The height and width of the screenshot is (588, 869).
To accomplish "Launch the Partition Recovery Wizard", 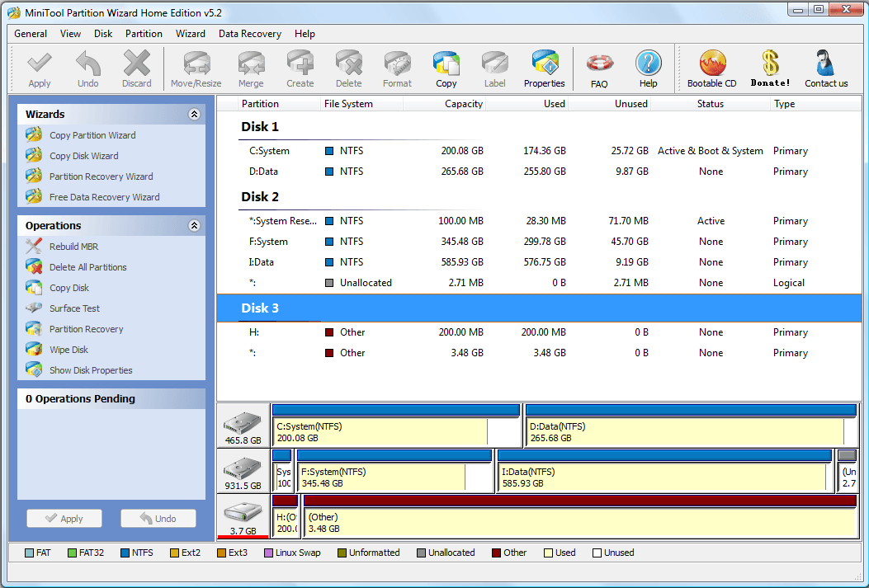I will pyautogui.click(x=101, y=176).
